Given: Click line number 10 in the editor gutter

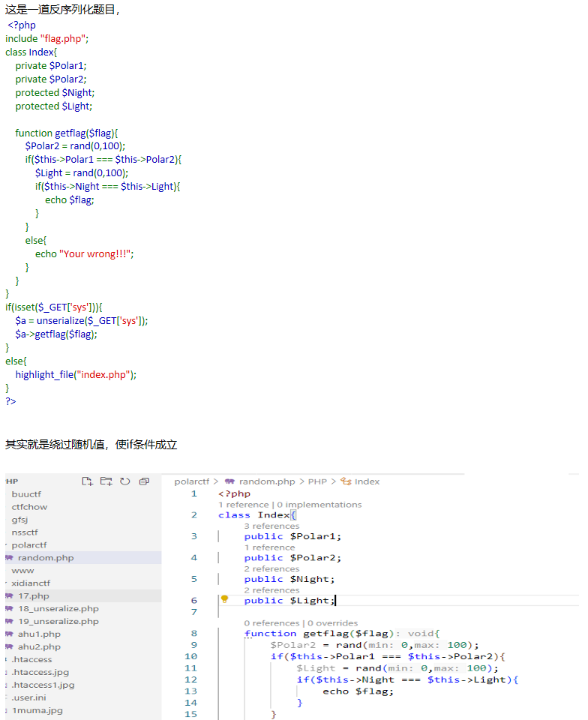Looking at the screenshot, I should coord(190,657).
